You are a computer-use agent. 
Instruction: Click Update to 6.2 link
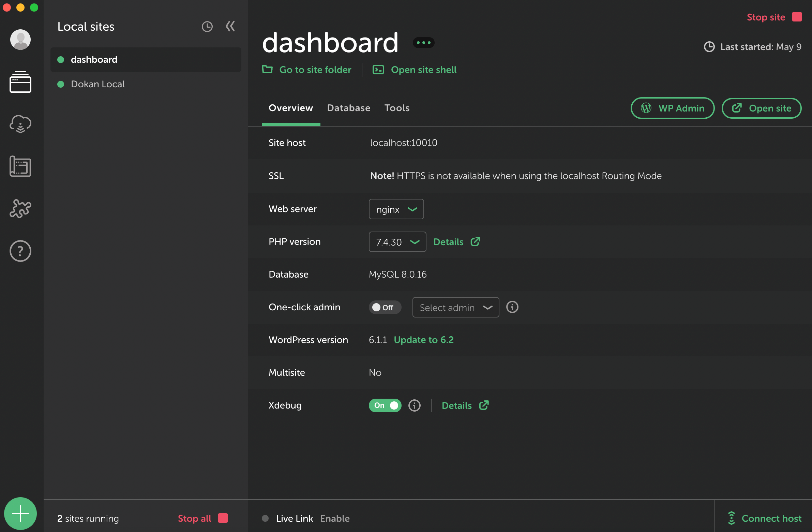(423, 340)
